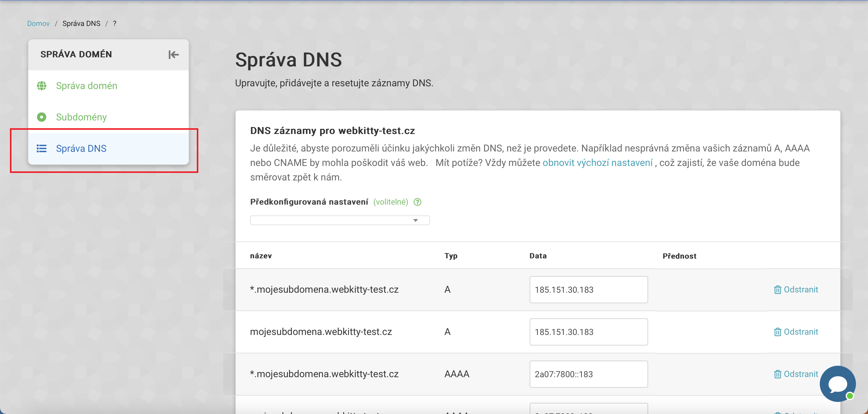Viewport: 868px width, 414px height.
Task: Click obnovit výchozí nastavení link
Action: point(597,163)
